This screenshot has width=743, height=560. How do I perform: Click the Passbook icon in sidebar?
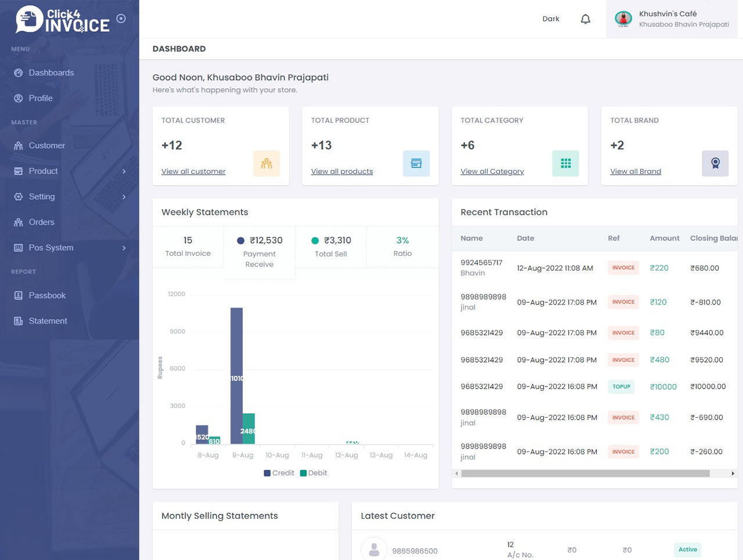[19, 295]
